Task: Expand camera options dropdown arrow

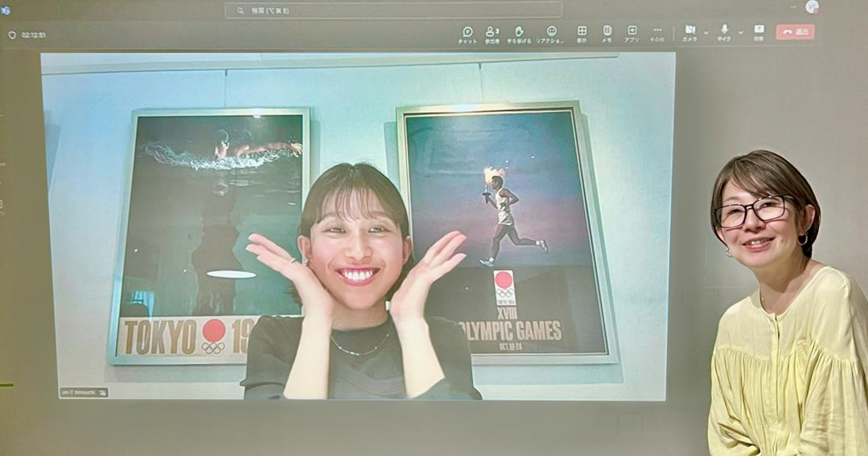Action: tap(706, 33)
